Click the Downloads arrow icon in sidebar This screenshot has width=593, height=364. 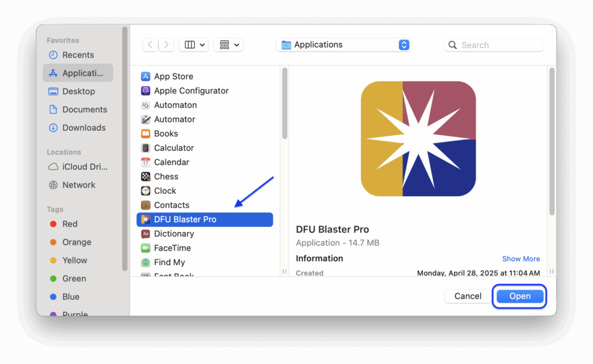53,128
